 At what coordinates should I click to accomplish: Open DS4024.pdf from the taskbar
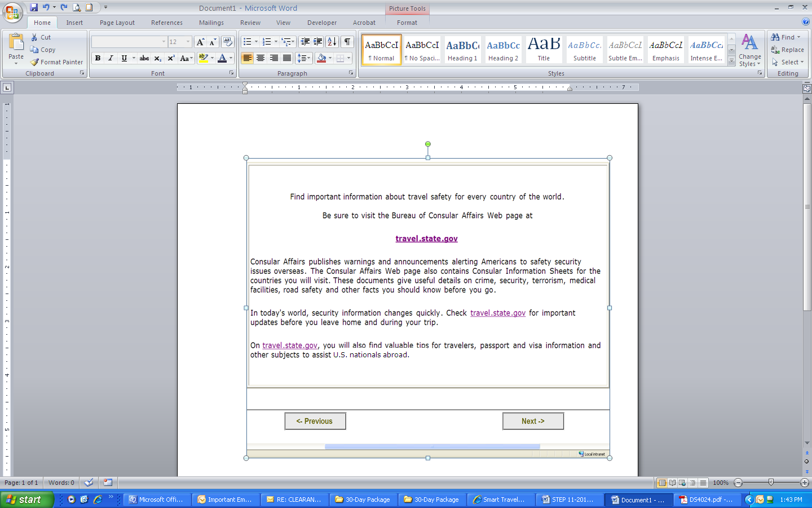(707, 500)
